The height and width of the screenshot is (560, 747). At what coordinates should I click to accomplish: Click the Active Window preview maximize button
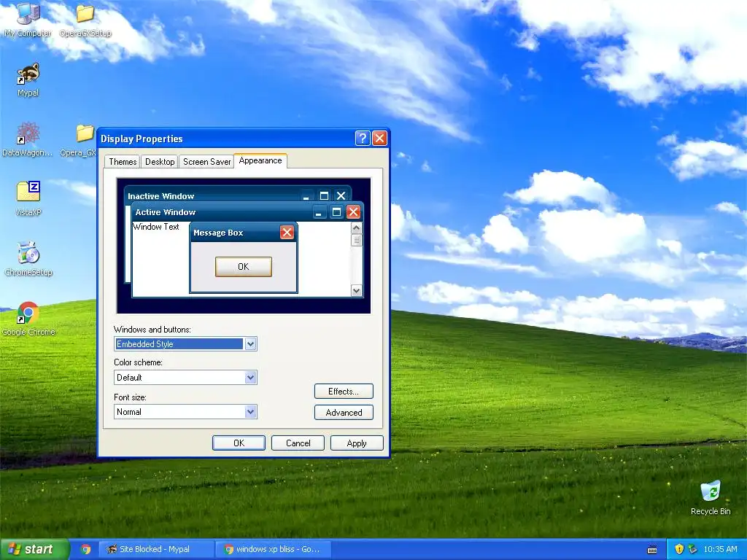pyautogui.click(x=336, y=212)
